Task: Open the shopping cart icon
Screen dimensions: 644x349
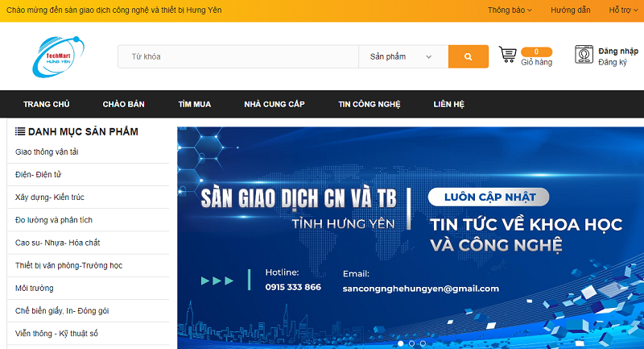Action: 508,55
